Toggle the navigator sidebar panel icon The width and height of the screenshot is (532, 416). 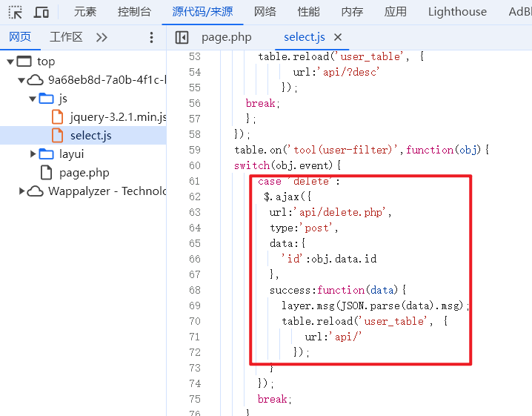point(182,37)
